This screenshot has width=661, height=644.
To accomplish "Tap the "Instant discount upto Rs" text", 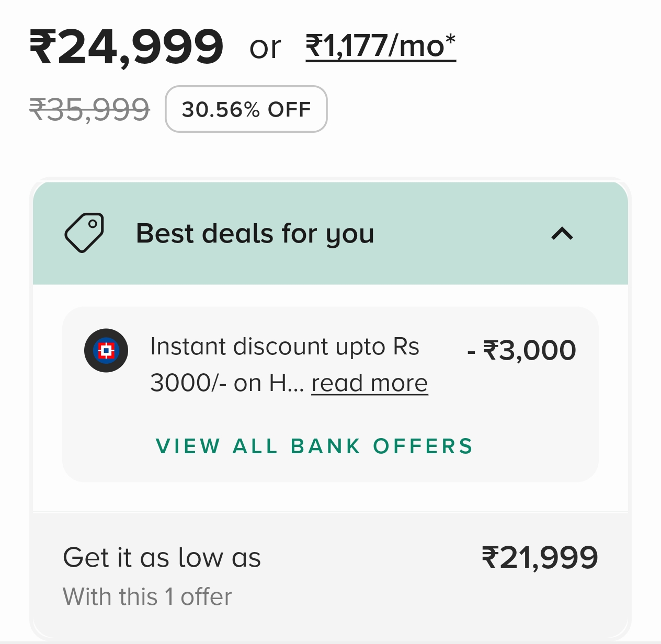I will [x=284, y=347].
